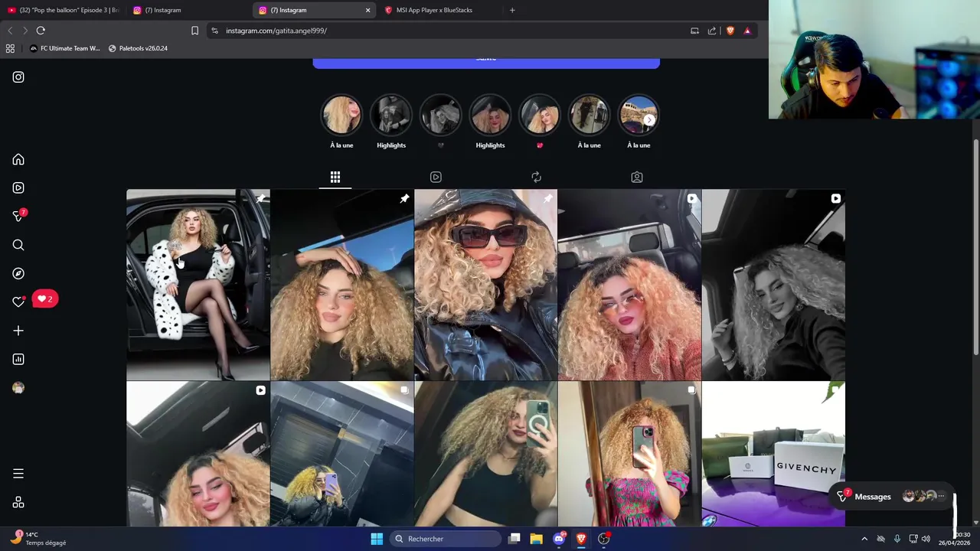Click the red likes notification bubble showing 2
Image resolution: width=980 pixels, height=551 pixels.
(x=45, y=298)
